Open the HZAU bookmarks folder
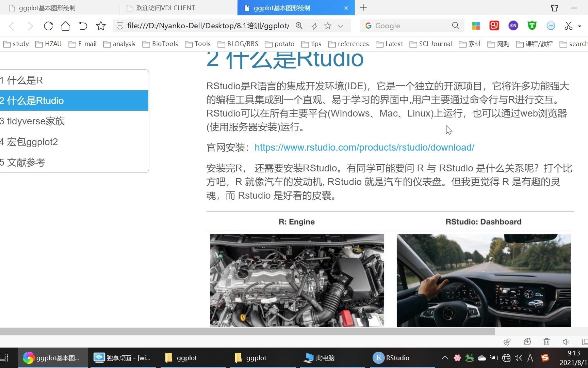This screenshot has width=588, height=368. pyautogui.click(x=48, y=44)
